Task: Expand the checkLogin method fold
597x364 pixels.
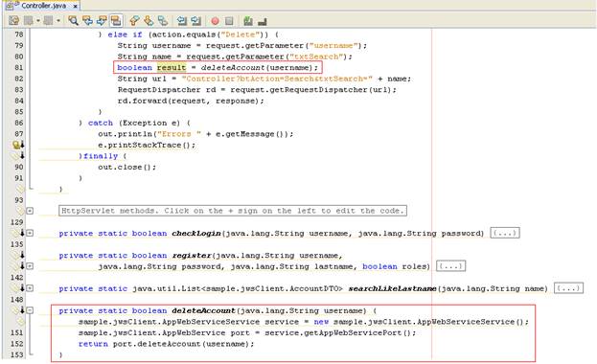Action: (x=30, y=233)
